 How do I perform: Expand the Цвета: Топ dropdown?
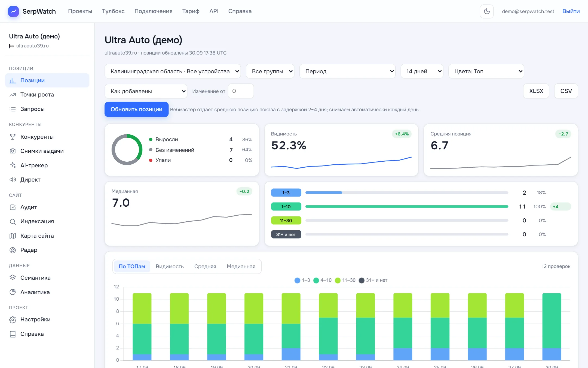pyautogui.click(x=486, y=71)
